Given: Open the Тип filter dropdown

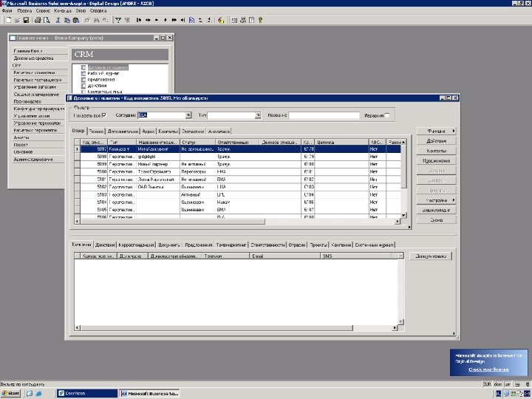Looking at the screenshot, I should (x=258, y=115).
